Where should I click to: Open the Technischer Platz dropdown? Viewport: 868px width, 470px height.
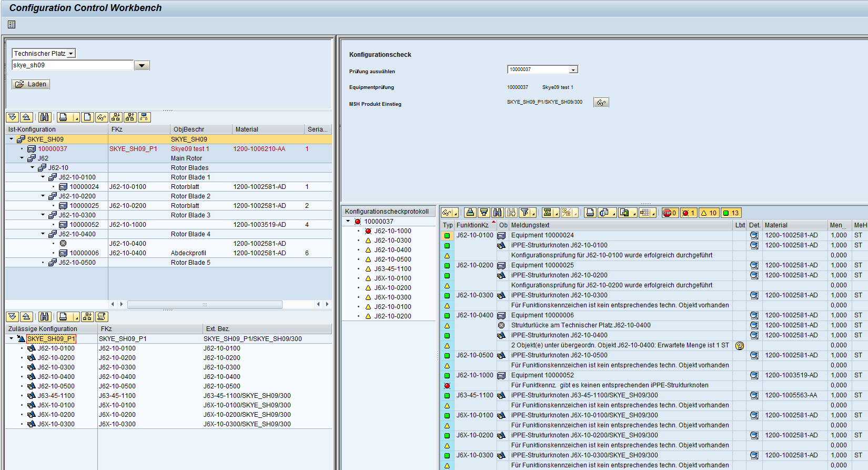coord(71,53)
